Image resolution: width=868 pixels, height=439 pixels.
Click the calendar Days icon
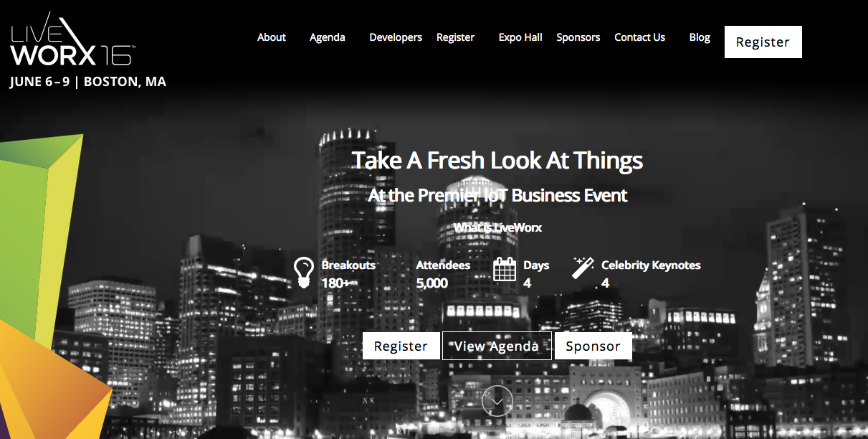pyautogui.click(x=505, y=269)
